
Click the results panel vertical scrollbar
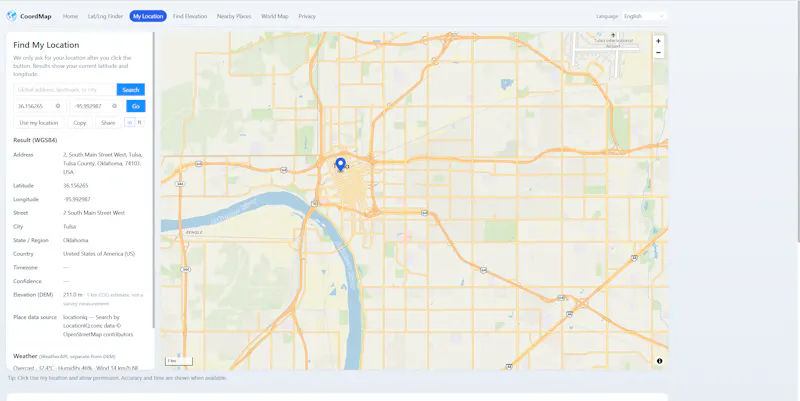[x=153, y=181]
